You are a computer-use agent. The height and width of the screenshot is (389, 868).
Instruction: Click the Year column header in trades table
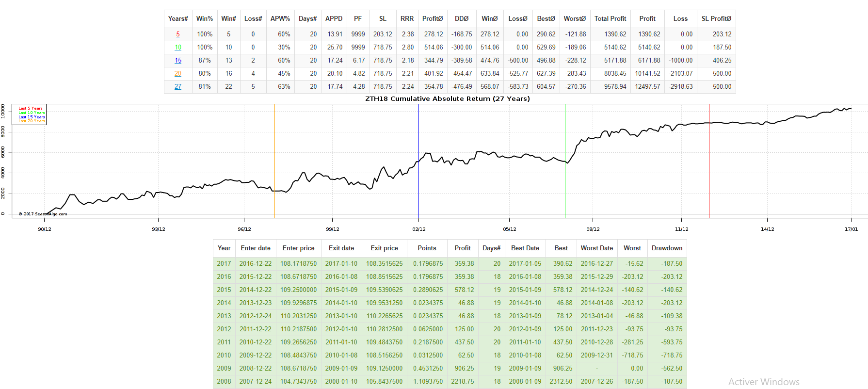(224, 248)
